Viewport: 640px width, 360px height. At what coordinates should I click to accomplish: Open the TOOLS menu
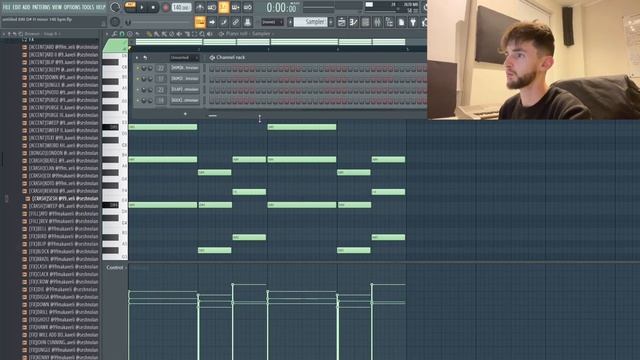coord(88,7)
